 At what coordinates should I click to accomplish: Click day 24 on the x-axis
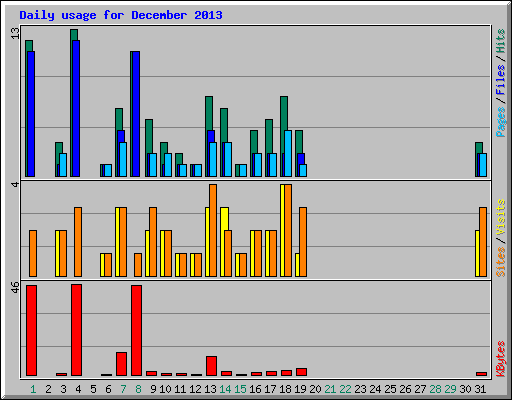click(375, 389)
